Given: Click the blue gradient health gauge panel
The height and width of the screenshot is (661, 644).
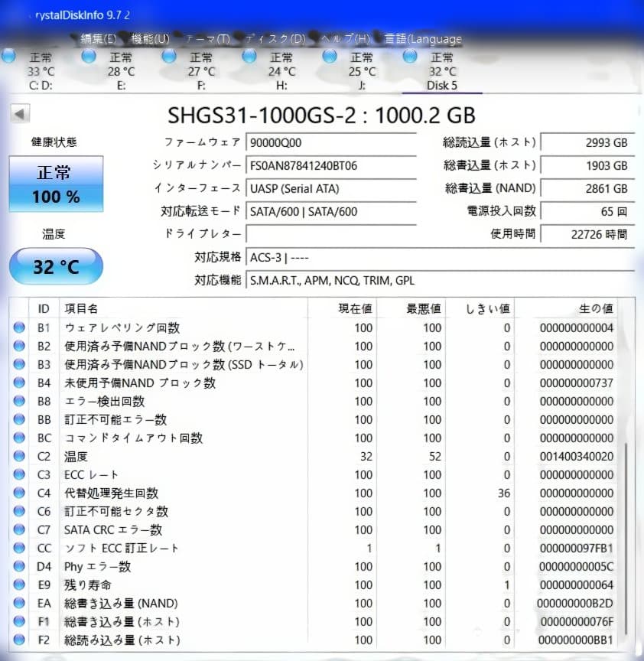Looking at the screenshot, I should (55, 184).
